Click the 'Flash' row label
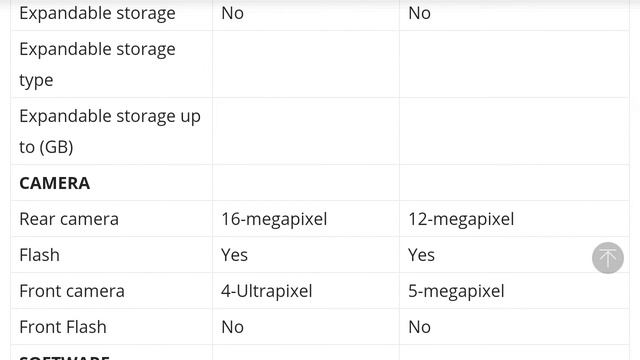 [x=40, y=255]
